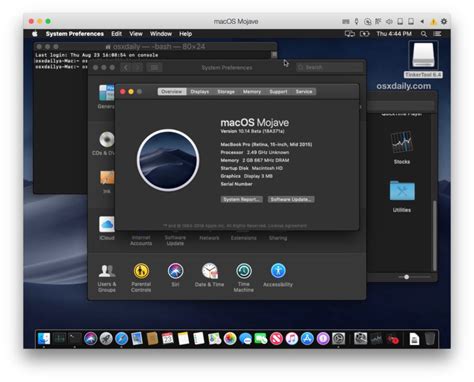The width and height of the screenshot is (474, 382).
Task: Launch Safari compass icon in Dock
Action: click(121, 339)
